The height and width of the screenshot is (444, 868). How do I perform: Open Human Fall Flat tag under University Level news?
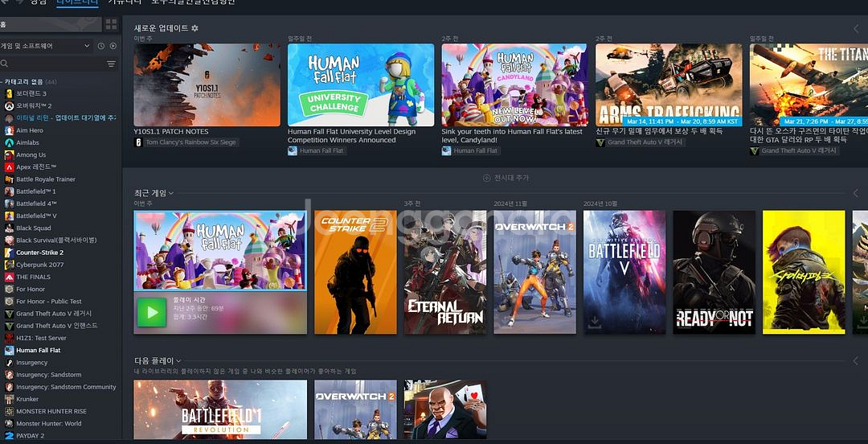pyautogui.click(x=317, y=150)
